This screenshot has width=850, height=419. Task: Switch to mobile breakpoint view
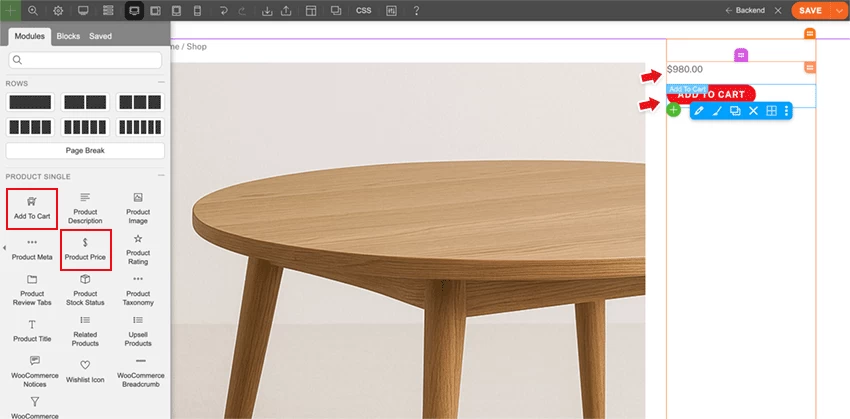197,10
